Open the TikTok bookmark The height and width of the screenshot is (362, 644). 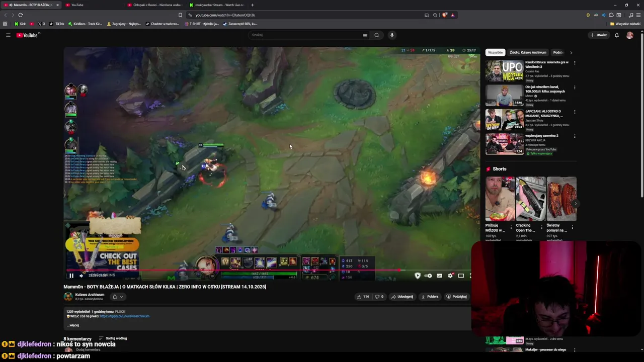click(x=57, y=24)
